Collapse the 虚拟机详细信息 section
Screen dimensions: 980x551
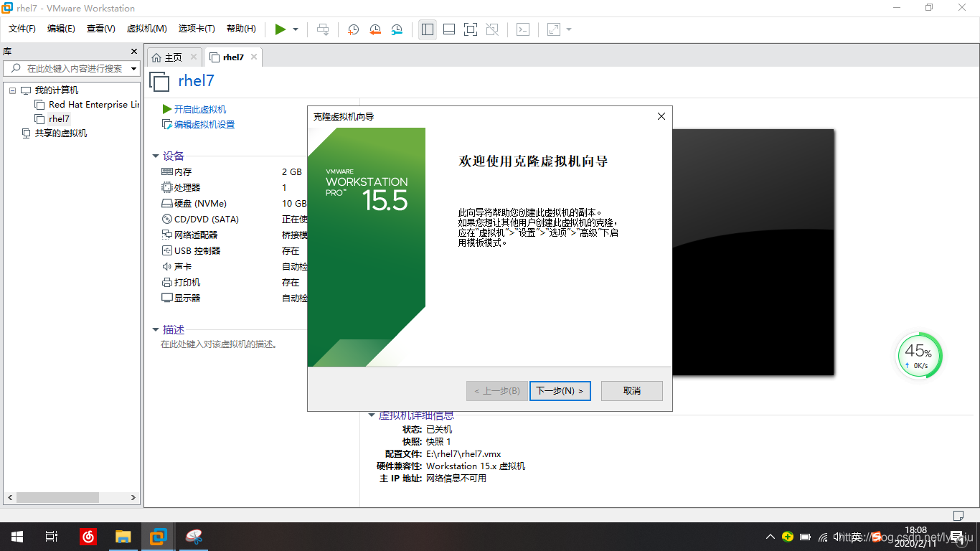coord(371,415)
